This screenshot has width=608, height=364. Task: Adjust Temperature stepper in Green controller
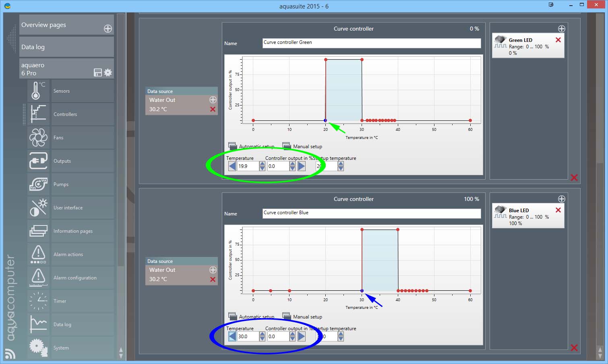click(262, 166)
